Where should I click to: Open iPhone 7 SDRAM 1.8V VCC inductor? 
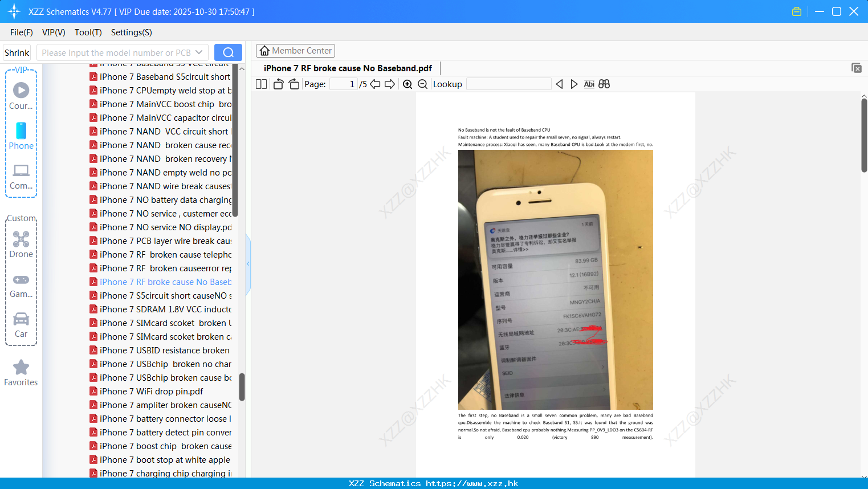(x=161, y=309)
